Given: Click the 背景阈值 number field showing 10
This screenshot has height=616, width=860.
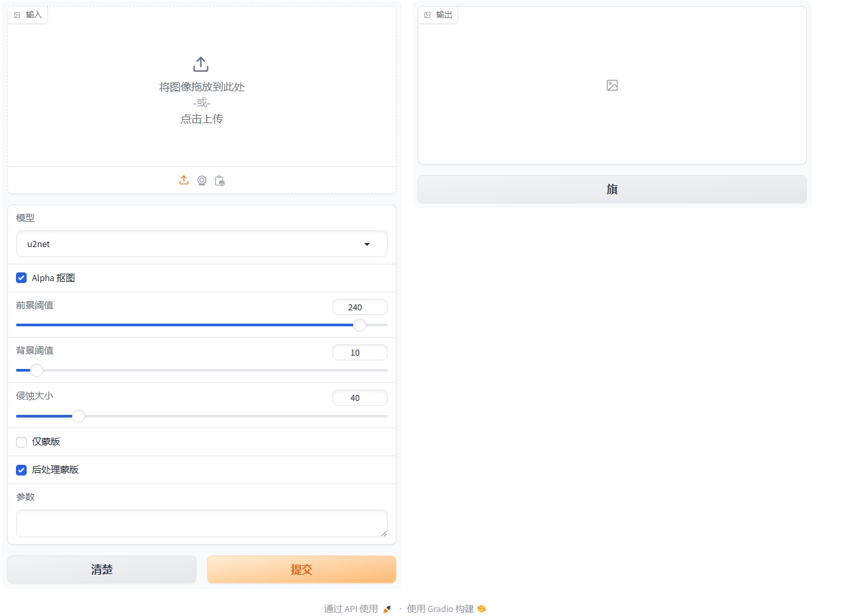Looking at the screenshot, I should tap(360, 352).
